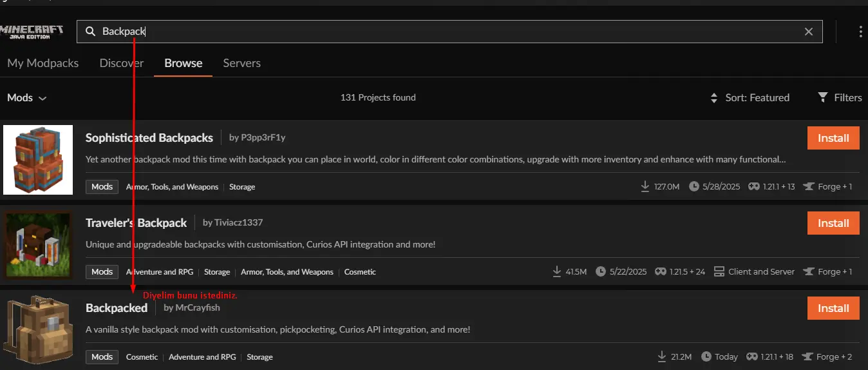868x370 pixels.
Task: Open Sophisticated Backpacks project title
Action: (149, 137)
